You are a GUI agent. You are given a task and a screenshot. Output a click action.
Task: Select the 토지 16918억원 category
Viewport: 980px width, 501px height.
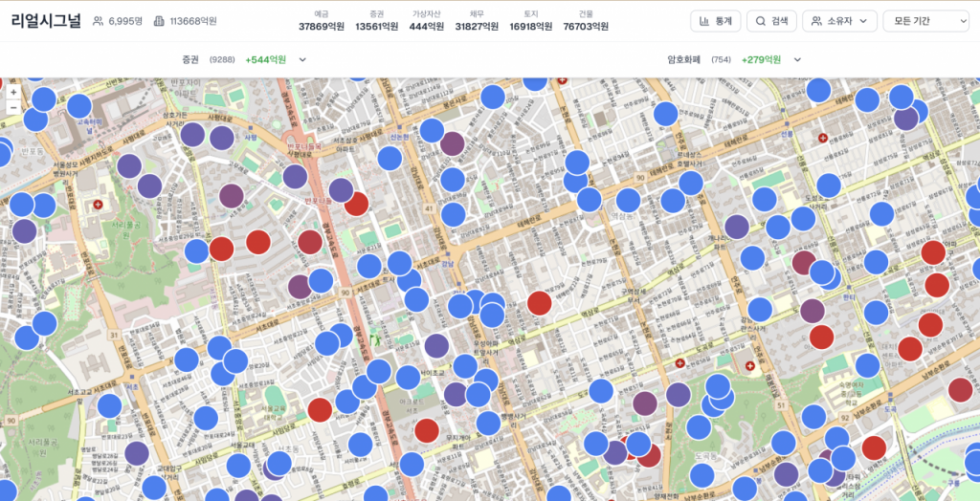pos(531,21)
